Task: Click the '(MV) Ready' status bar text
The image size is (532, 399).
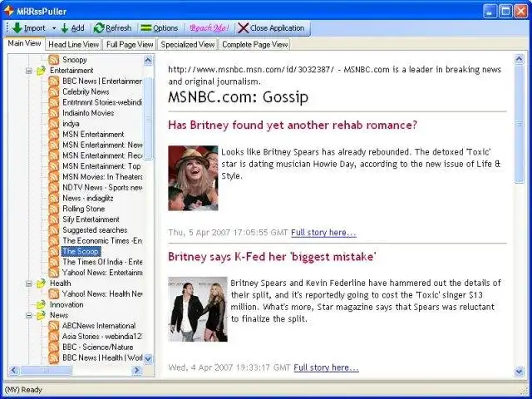Action: pyautogui.click(x=23, y=390)
